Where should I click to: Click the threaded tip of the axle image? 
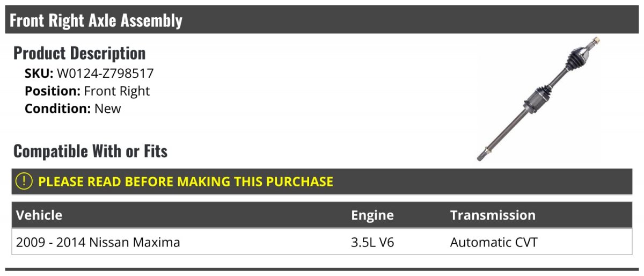click(595, 41)
